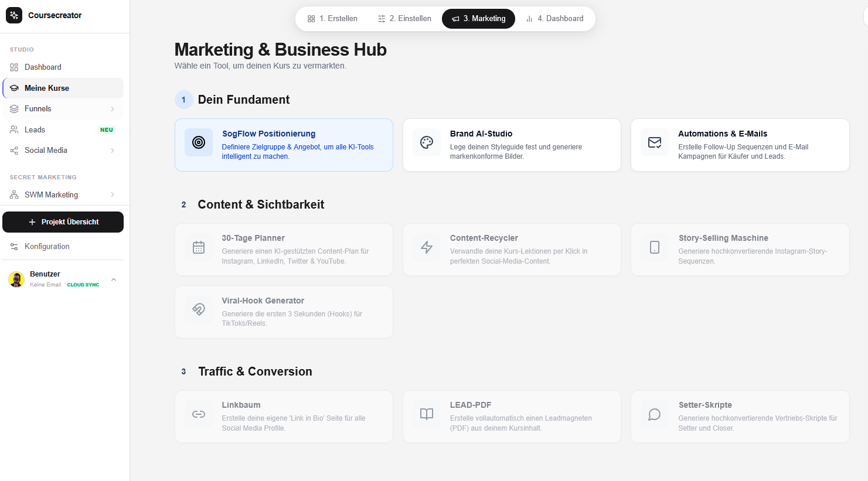Click the plus icon in Projekt Übersicht button

32,222
